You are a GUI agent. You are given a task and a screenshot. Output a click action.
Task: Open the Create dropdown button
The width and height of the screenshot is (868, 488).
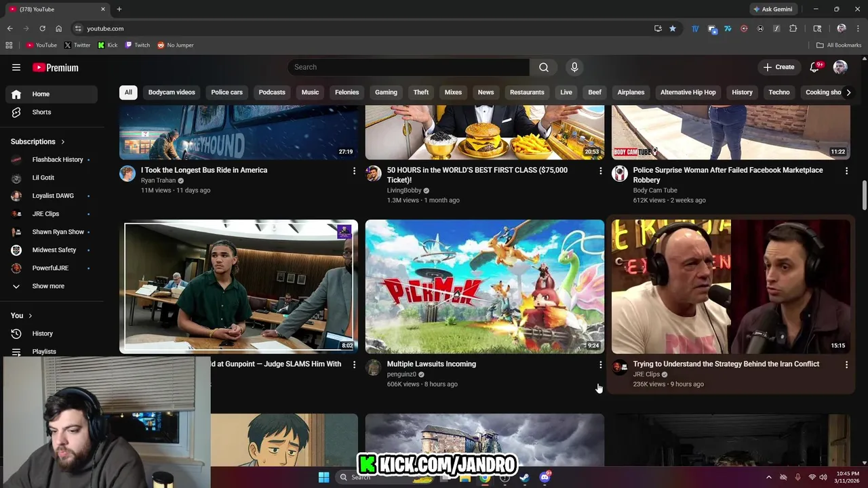click(778, 67)
